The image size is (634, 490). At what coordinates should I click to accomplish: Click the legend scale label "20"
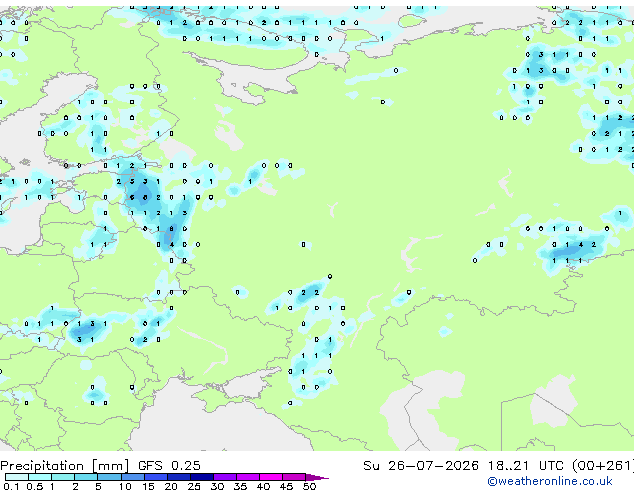171,486
